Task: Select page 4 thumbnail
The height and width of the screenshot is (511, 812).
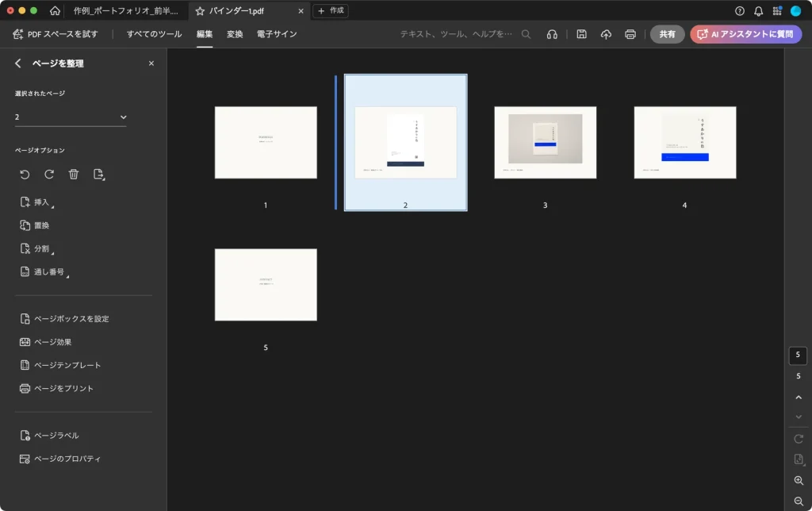Action: 685,143
